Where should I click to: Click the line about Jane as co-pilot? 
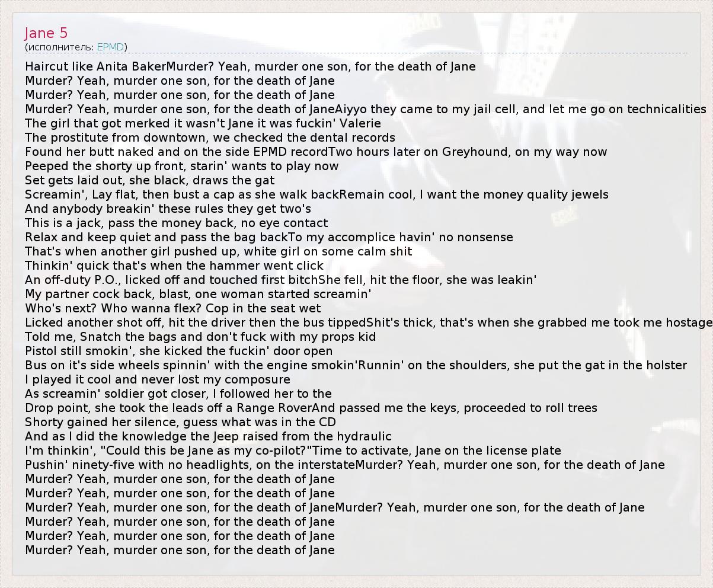point(293,450)
